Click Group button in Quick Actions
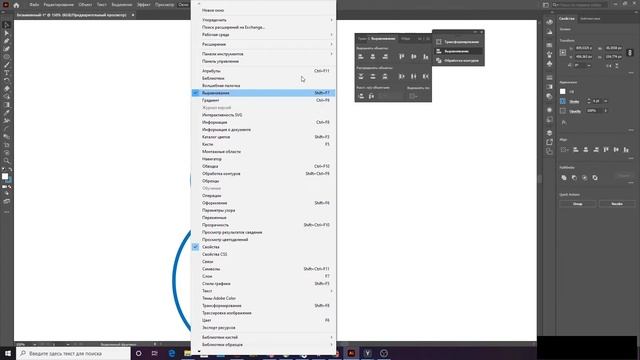Viewport: 640px width, 360px height. tap(578, 204)
